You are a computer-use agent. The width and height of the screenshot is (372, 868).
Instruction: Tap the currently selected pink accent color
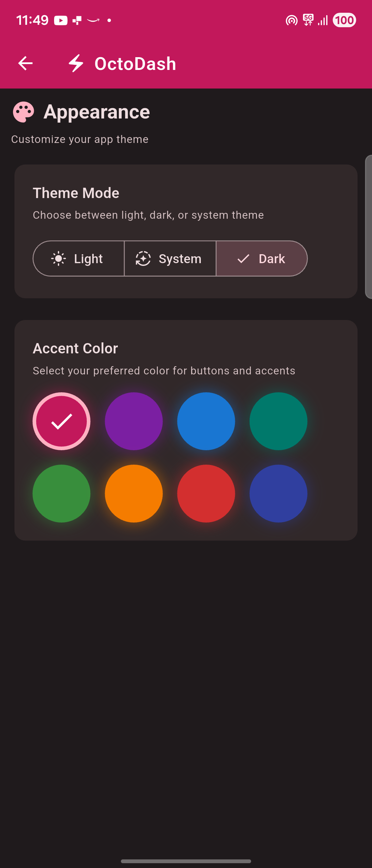(x=61, y=421)
